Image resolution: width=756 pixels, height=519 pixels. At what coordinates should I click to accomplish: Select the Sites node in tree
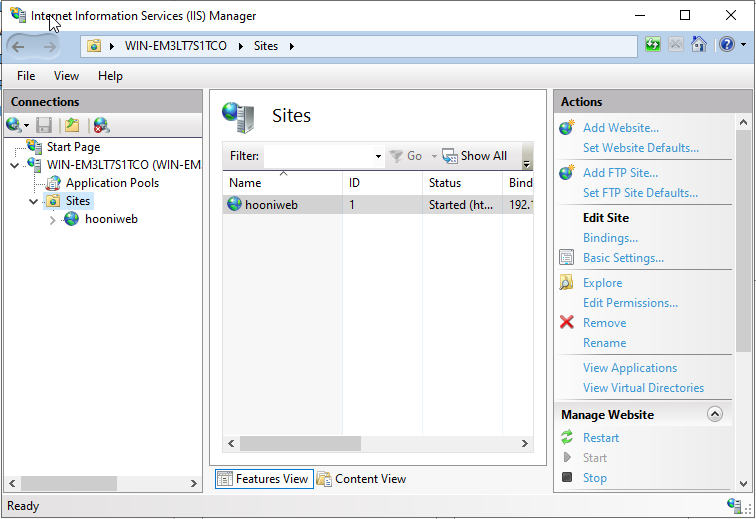(x=78, y=201)
